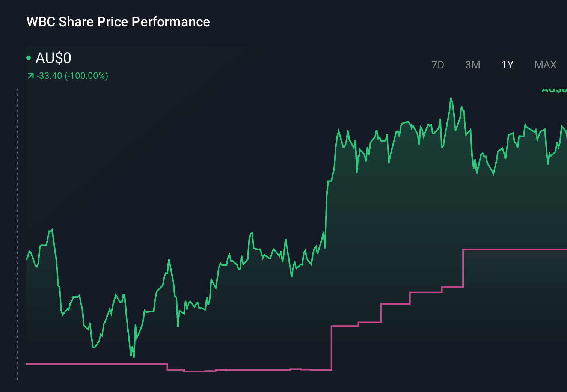Toggle the green price series via its legend dot
The image size is (567, 392).
(x=29, y=58)
